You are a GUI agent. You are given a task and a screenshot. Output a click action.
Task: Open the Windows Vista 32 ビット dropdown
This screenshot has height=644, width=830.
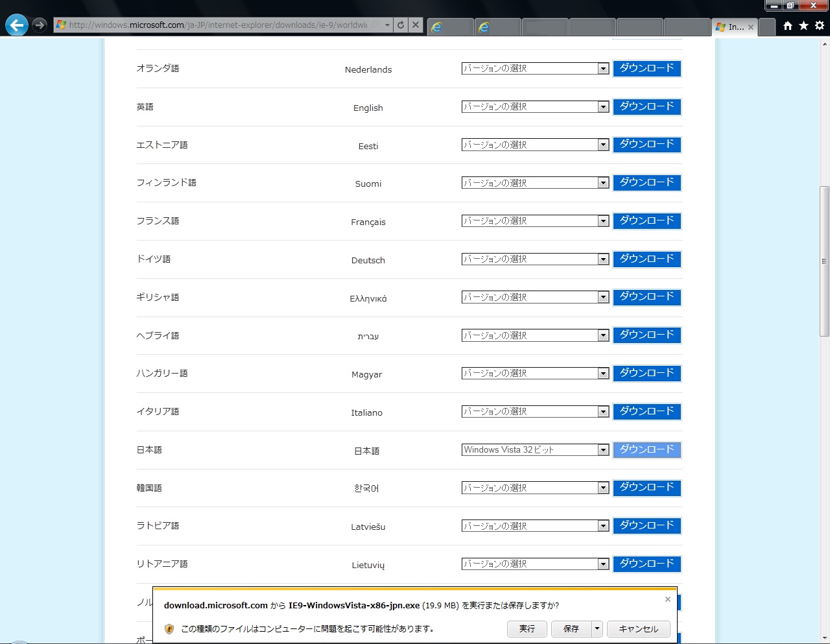coord(536,450)
